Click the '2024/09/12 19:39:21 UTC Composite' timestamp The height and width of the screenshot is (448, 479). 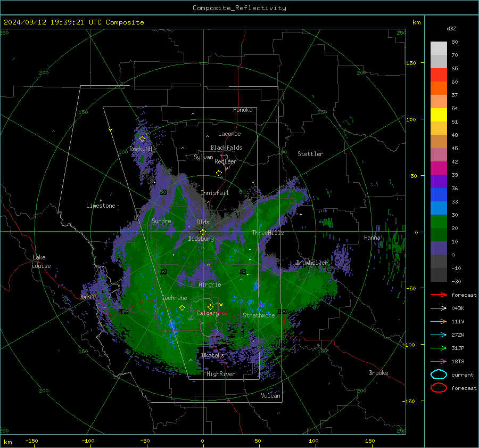coord(73,22)
